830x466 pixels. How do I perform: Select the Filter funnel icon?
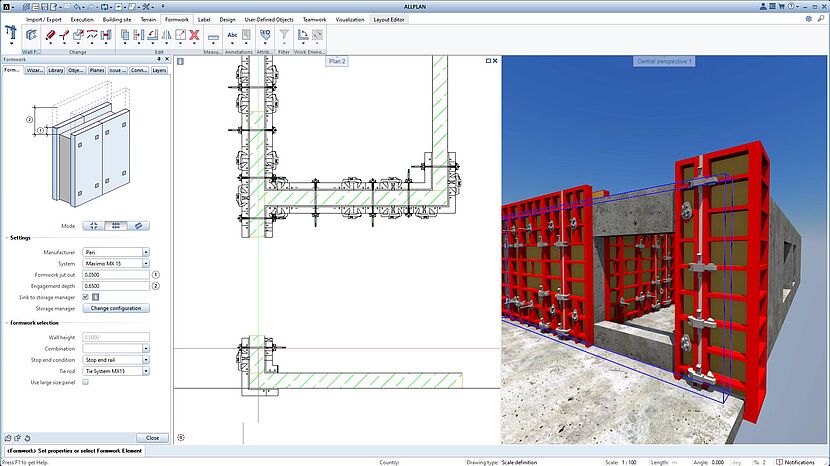(x=283, y=35)
